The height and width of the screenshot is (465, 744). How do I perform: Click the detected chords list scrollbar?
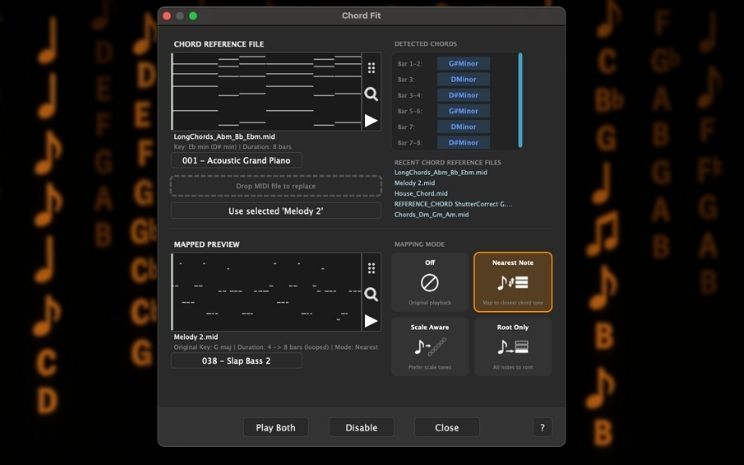click(x=520, y=100)
